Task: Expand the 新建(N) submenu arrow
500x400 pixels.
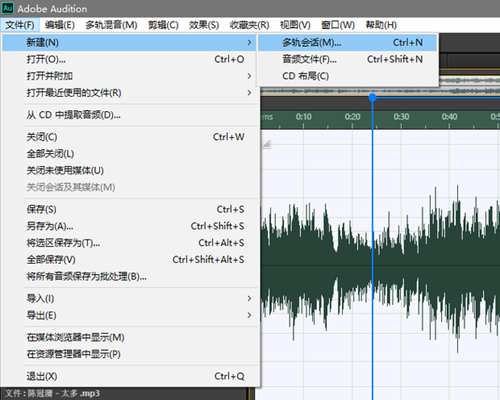Action: pos(249,43)
